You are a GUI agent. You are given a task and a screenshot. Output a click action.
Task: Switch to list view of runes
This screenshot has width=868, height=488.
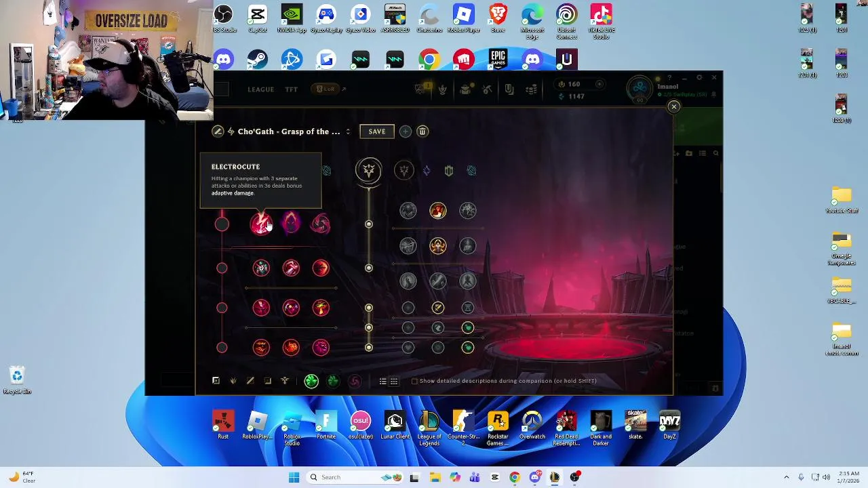click(382, 381)
